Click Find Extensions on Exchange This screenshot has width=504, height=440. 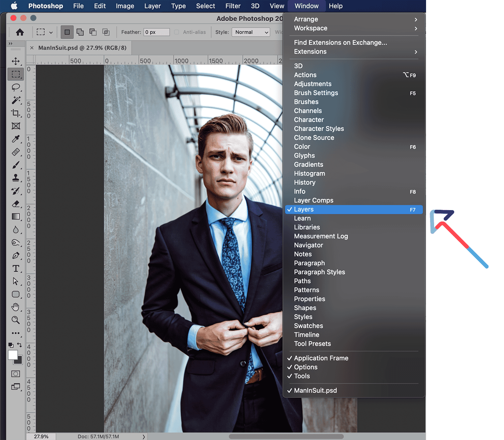point(340,42)
